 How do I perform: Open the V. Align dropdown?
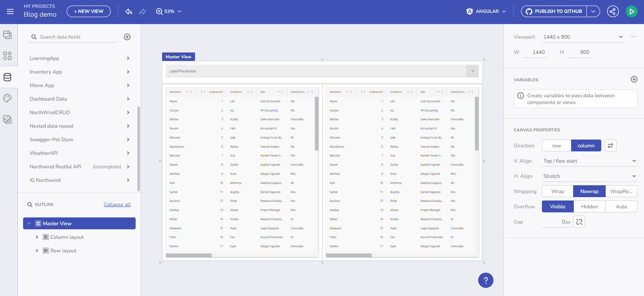point(589,161)
